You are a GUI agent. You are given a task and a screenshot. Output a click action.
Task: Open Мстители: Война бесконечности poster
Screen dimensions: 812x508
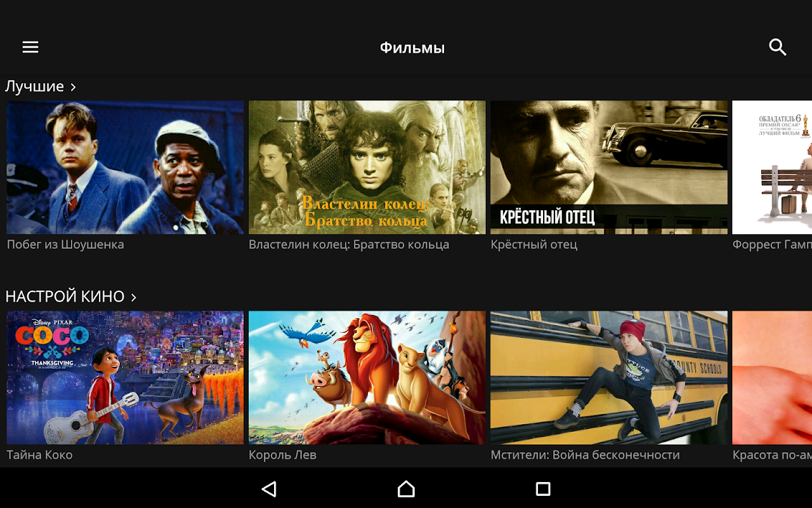pyautogui.click(x=609, y=378)
